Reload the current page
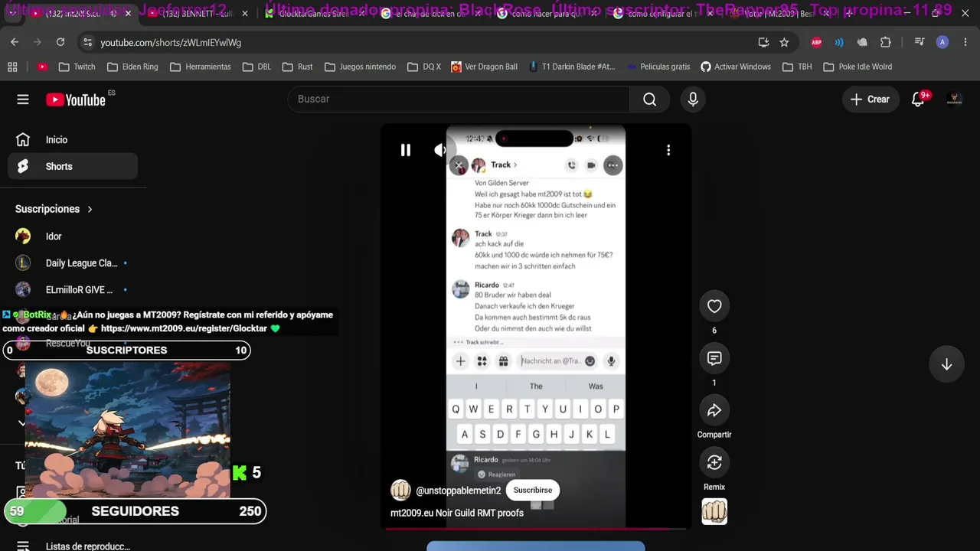 60,42
